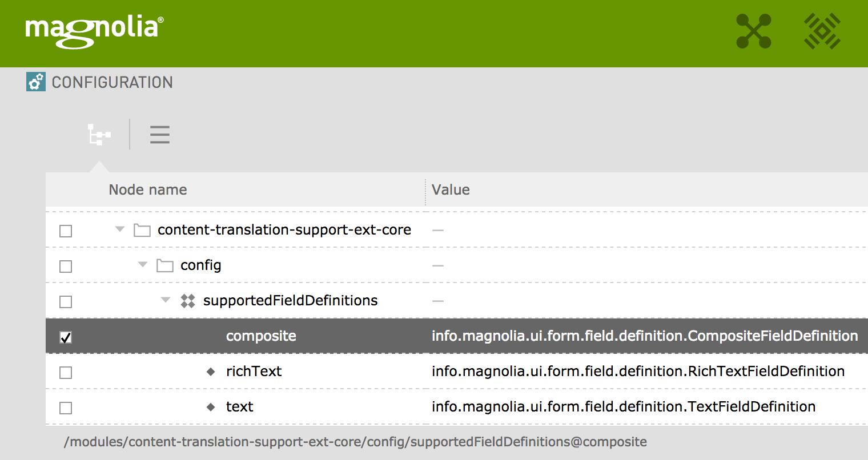This screenshot has width=868, height=460.
Task: Click the Configuration app gear icon
Action: [x=36, y=82]
